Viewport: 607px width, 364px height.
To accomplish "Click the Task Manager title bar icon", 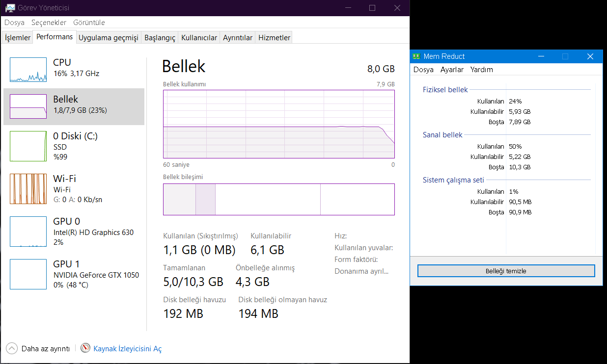I will click(10, 8).
